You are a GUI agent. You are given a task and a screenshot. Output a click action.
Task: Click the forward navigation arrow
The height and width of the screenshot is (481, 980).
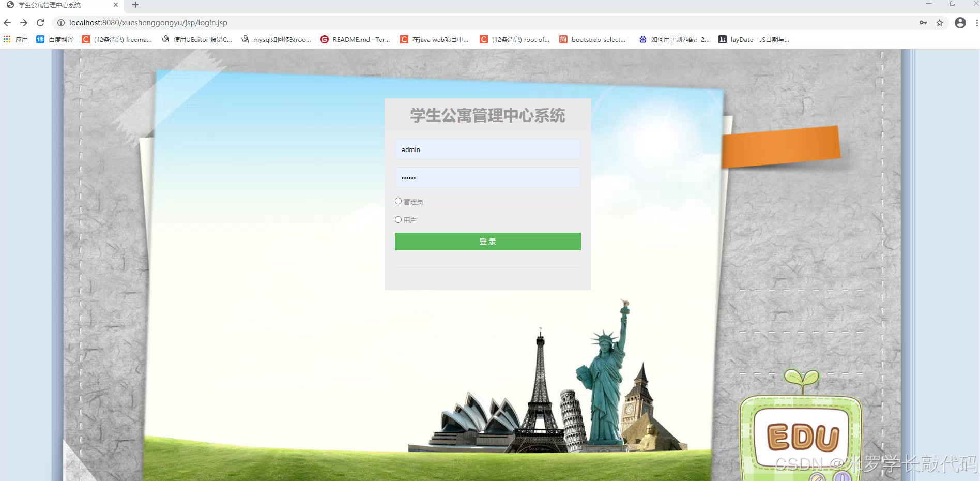24,23
